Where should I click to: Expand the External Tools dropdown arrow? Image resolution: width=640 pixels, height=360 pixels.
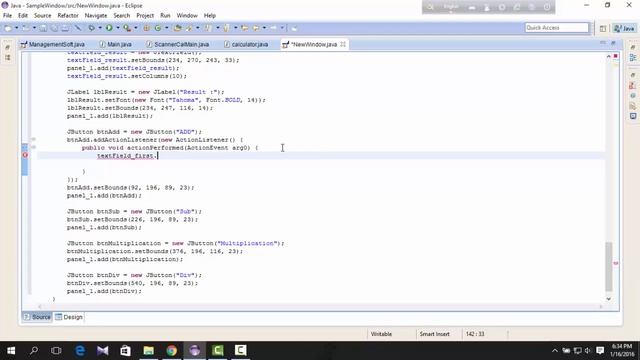tap(136, 28)
